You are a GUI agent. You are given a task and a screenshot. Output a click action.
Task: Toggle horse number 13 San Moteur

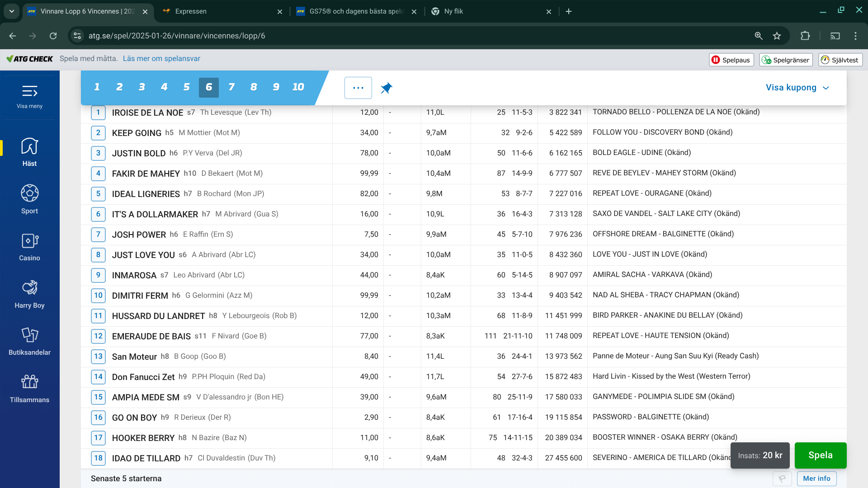pyautogui.click(x=98, y=356)
